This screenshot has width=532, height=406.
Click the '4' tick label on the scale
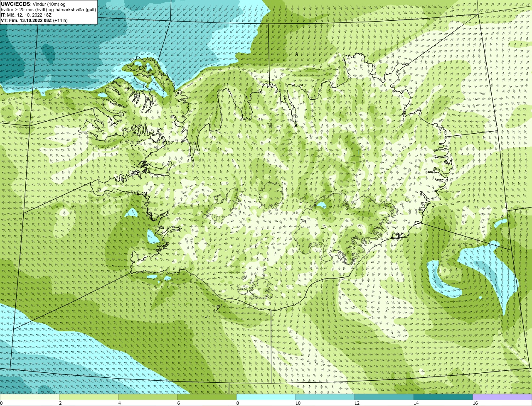pos(120,403)
